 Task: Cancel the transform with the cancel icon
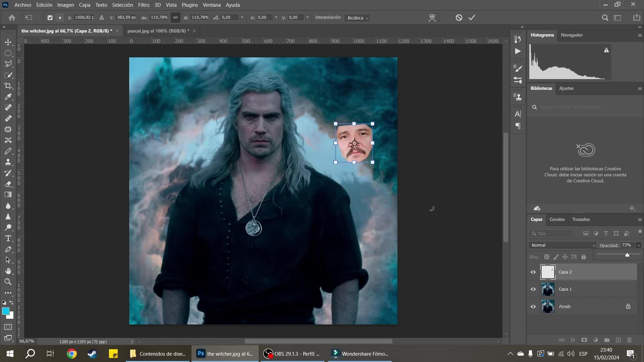pos(459,18)
